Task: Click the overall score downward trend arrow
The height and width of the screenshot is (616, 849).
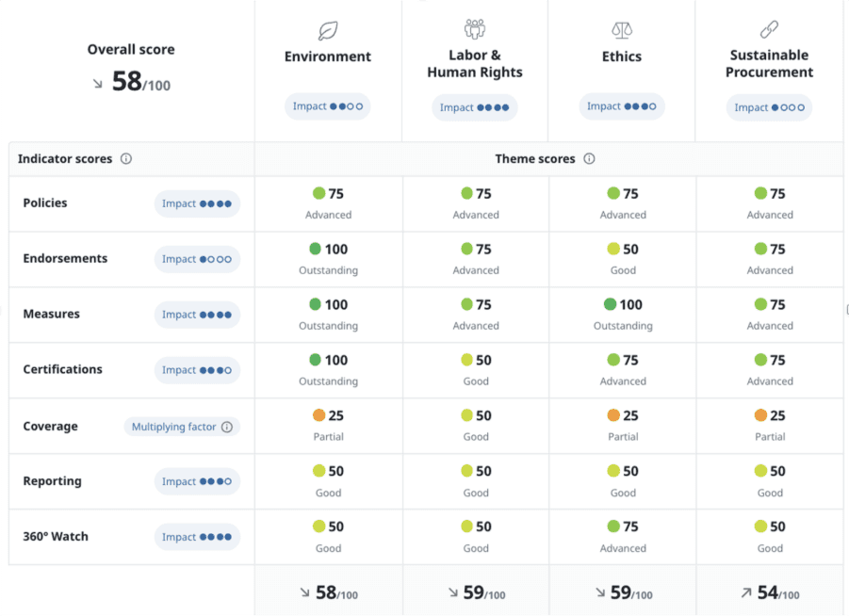Action: click(98, 84)
